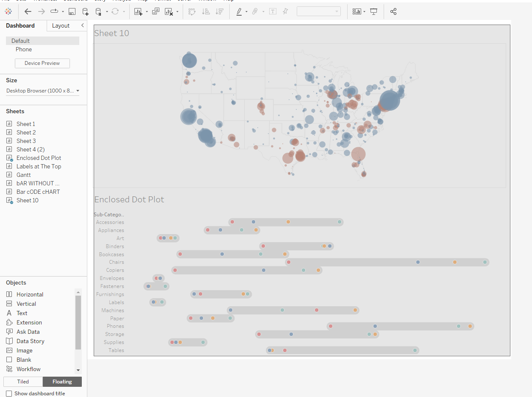Switch to the Dashboard tab
The image size is (532, 397).
pos(20,25)
